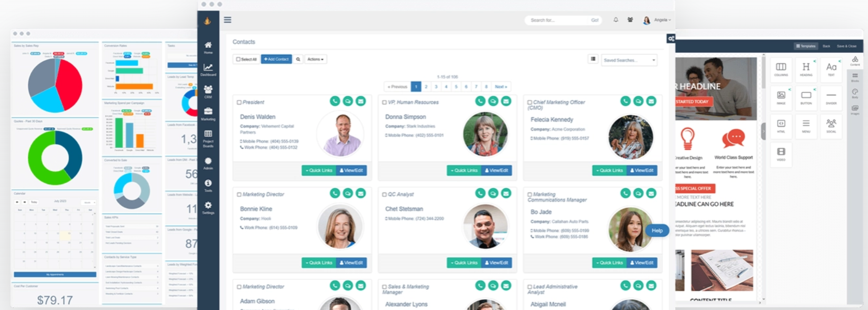Switch to Content tab in editor
The height and width of the screenshot is (310, 868).
click(855, 61)
